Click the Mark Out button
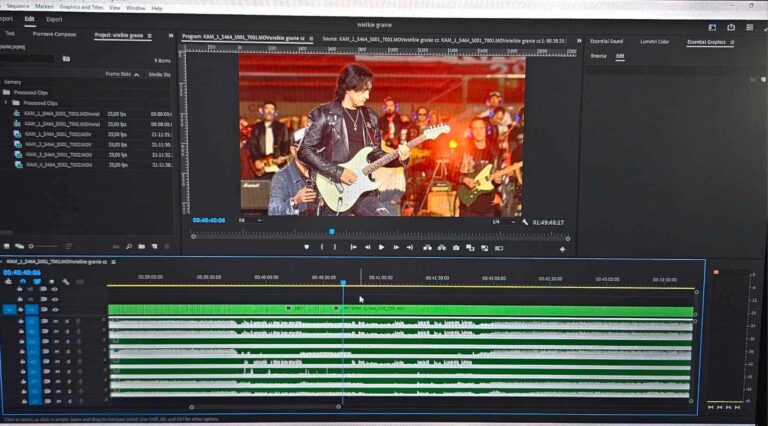Viewport: 768px width, 426px height. click(335, 247)
